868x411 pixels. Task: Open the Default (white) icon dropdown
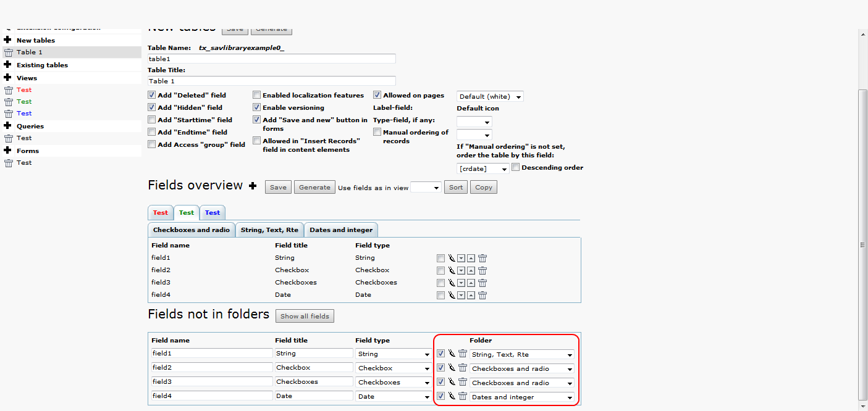[x=490, y=96]
